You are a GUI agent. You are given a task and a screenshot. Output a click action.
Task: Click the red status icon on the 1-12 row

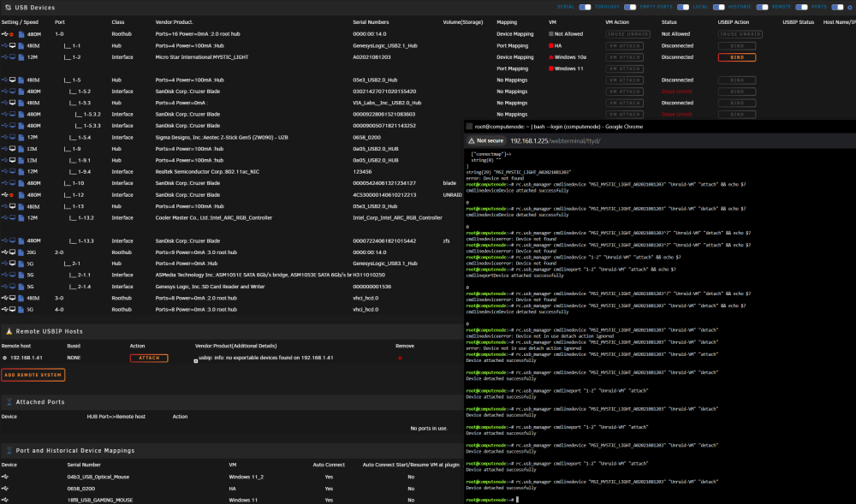[x=11, y=195]
